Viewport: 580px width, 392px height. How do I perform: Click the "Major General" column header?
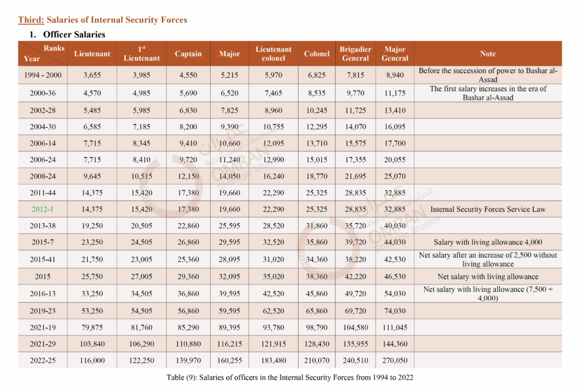395,54
